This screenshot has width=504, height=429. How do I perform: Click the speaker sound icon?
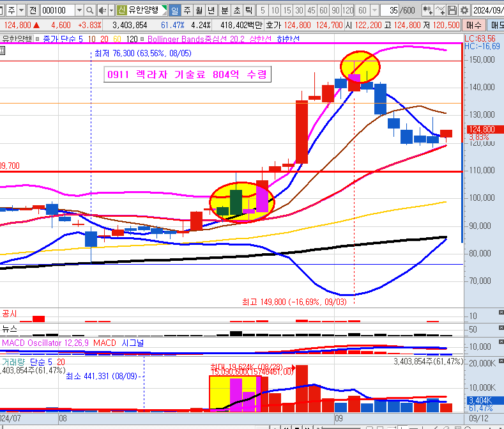[x=102, y=10]
